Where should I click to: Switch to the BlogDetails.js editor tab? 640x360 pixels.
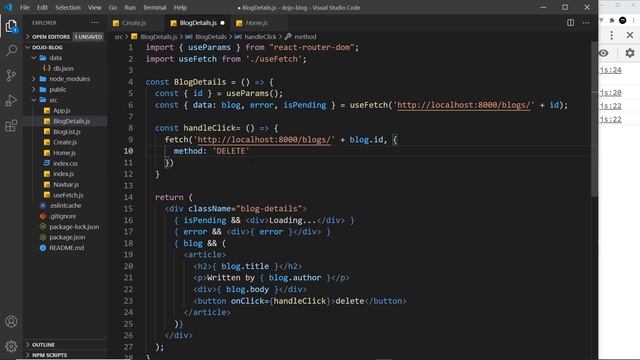198,23
